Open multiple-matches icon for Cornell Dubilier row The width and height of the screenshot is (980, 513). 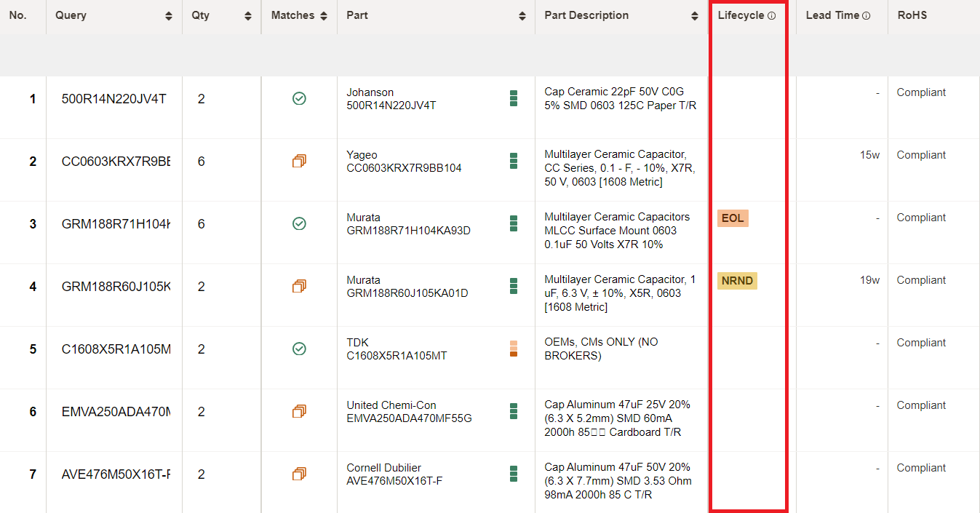pyautogui.click(x=299, y=474)
